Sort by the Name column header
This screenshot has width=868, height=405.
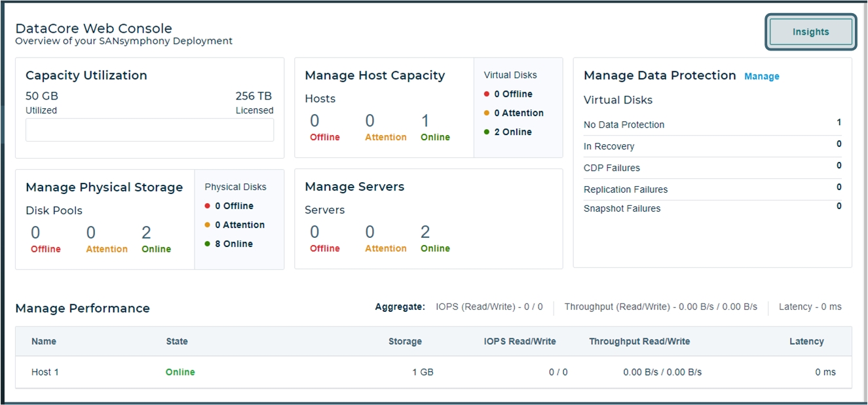tap(44, 341)
